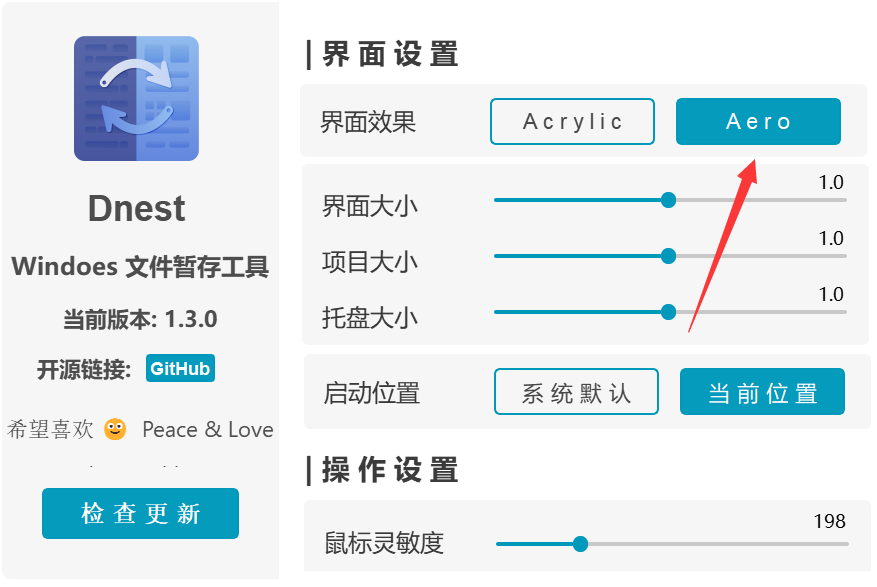Click the 198 sensitivity value label
This screenshot has height=587, width=877.
coord(829,521)
